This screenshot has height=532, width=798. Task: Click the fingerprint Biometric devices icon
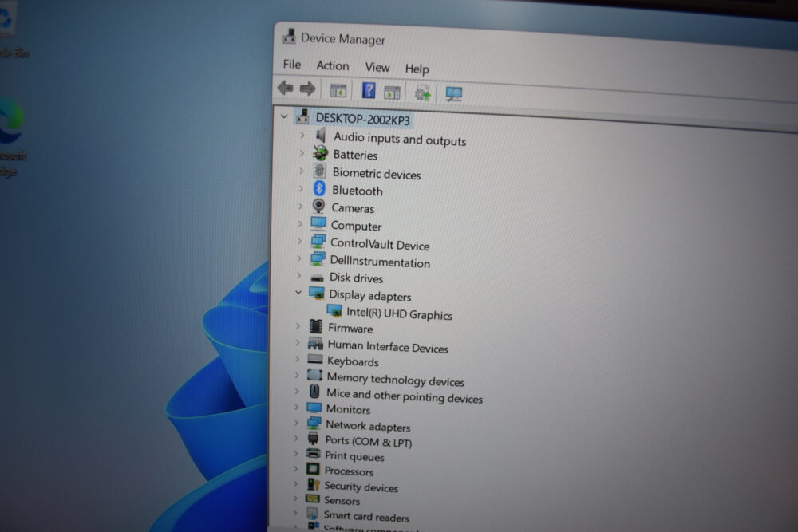coord(320,171)
